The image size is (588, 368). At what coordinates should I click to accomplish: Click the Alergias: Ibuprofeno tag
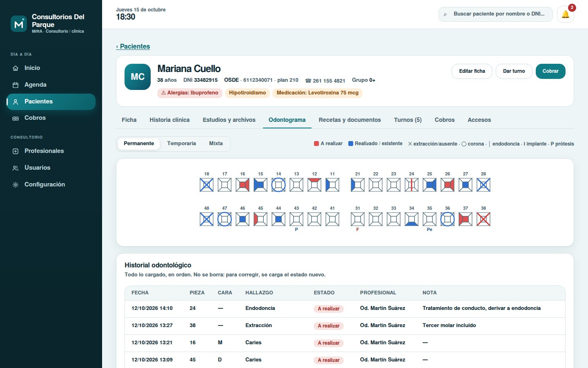[190, 93]
